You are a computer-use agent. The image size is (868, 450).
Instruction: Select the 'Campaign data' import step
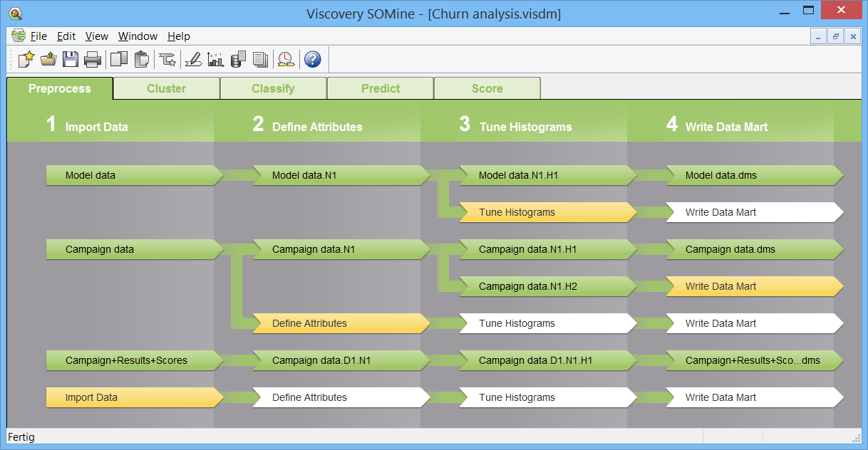pyautogui.click(x=135, y=249)
